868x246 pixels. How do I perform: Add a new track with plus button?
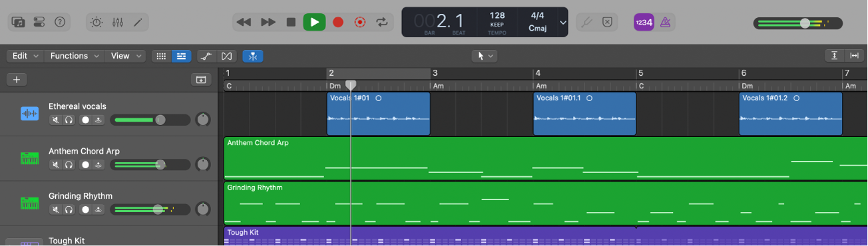[x=17, y=80]
